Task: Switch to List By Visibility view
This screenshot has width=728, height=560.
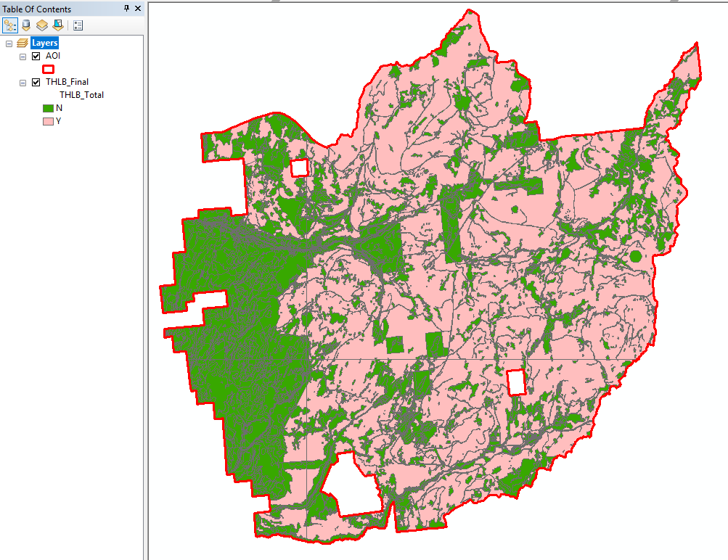Action: [x=42, y=25]
